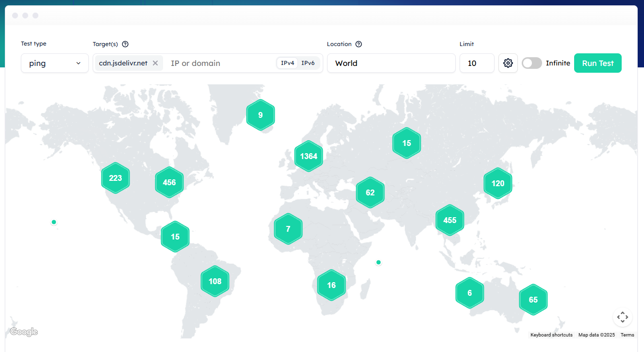Click the Targets help question icon
644x352 pixels.
(125, 44)
